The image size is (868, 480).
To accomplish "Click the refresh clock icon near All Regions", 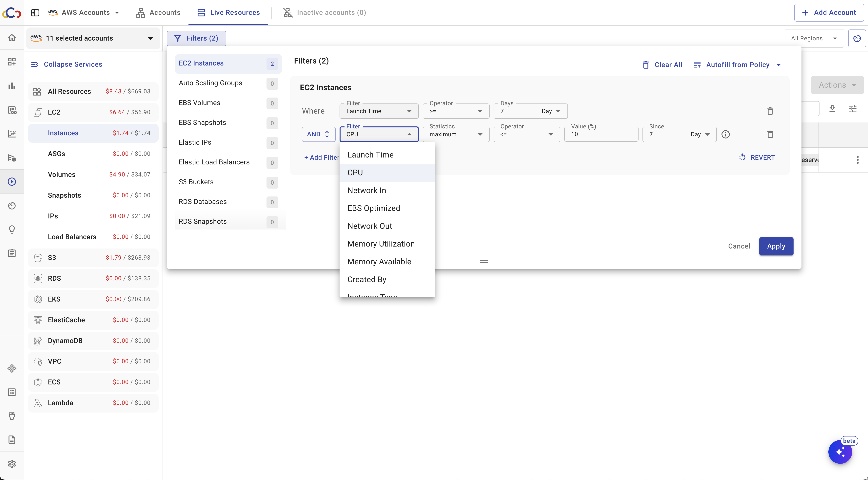I will pos(857,38).
